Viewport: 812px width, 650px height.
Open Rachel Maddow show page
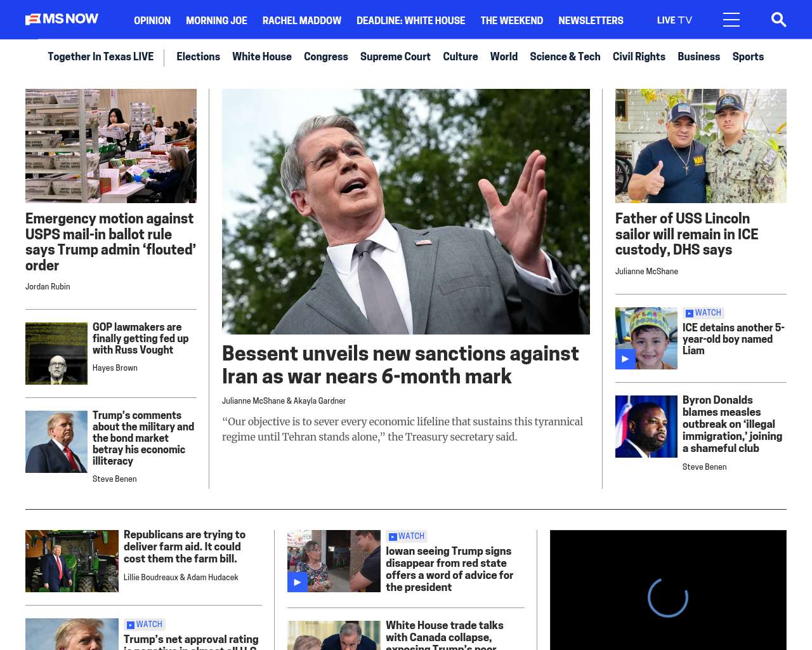pos(302,20)
